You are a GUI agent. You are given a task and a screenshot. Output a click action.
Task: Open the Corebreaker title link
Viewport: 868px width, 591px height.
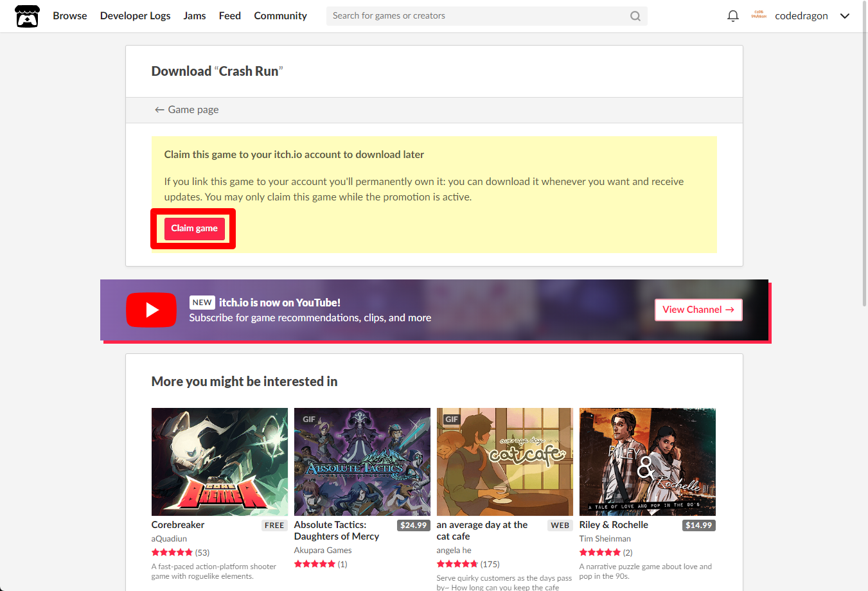click(x=178, y=525)
